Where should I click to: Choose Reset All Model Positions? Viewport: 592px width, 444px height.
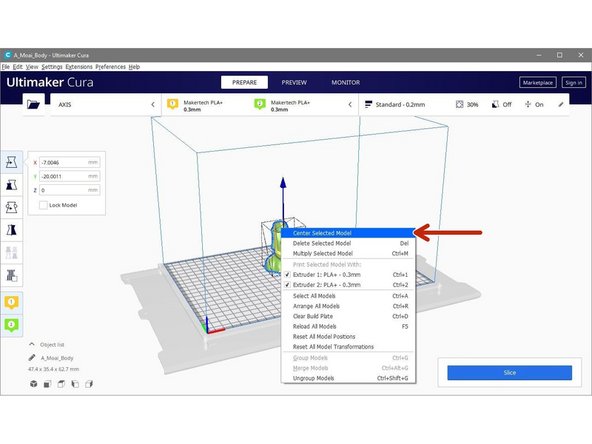tap(348, 337)
